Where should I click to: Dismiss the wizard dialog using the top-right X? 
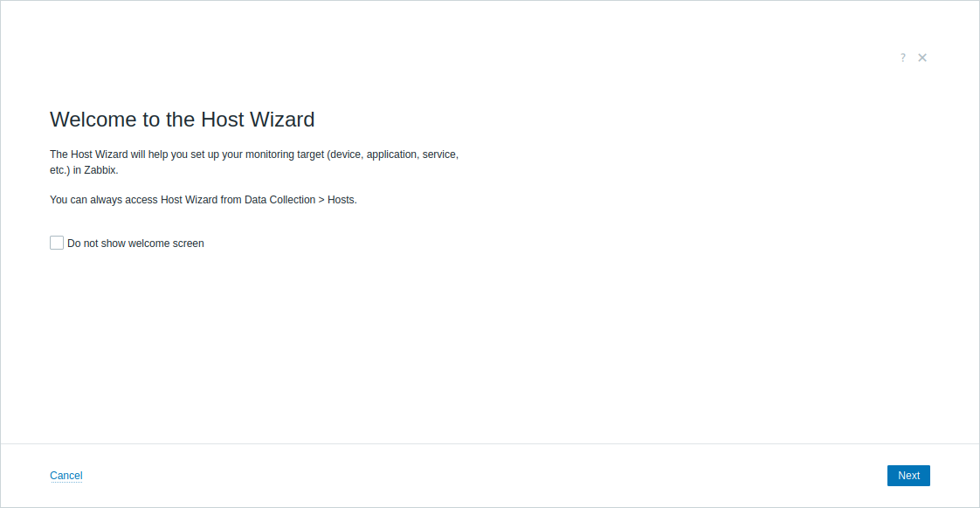tap(922, 58)
